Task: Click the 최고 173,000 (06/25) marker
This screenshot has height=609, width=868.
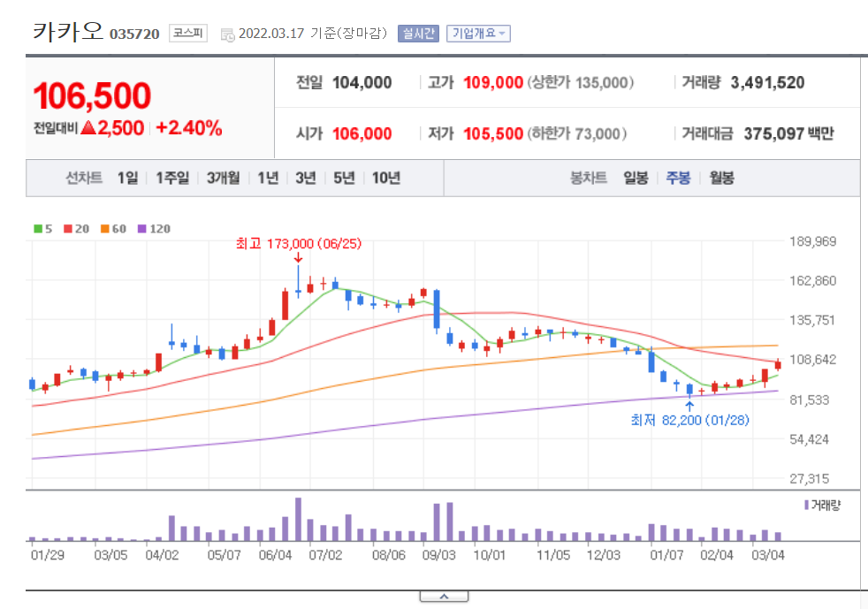Action: coord(299,244)
